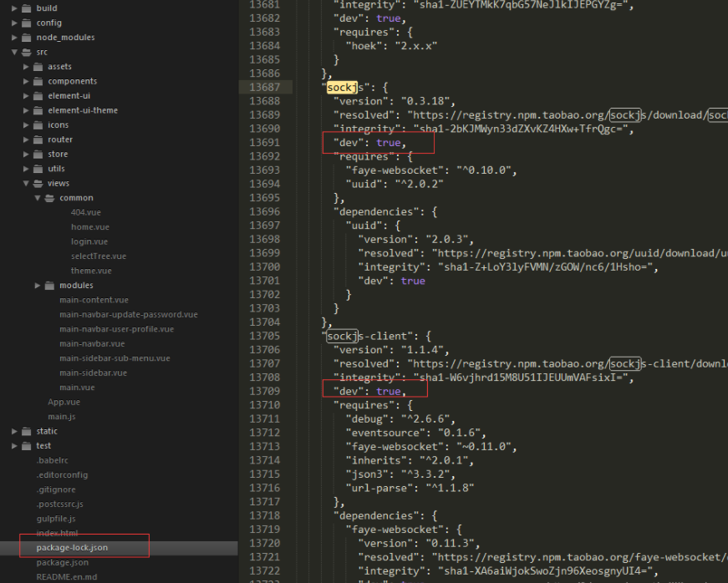Open main-navbar.vue file

(x=92, y=343)
